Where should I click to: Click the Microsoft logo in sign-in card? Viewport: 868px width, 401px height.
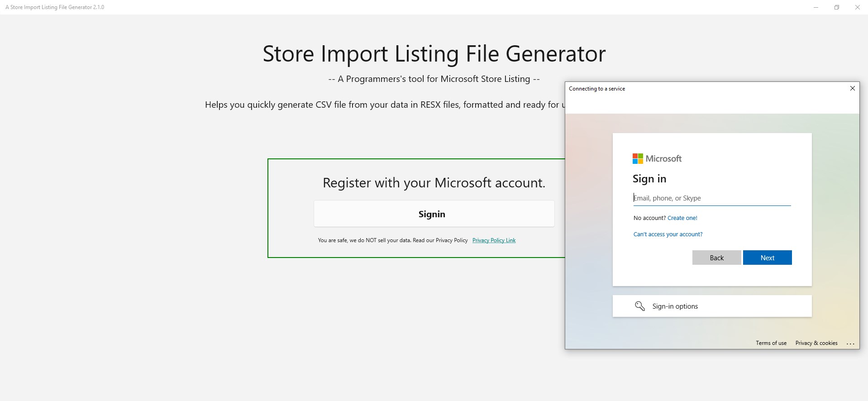(657, 159)
